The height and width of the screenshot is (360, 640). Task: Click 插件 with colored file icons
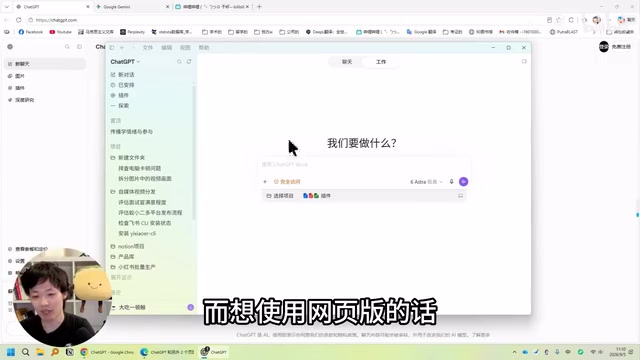(x=317, y=196)
